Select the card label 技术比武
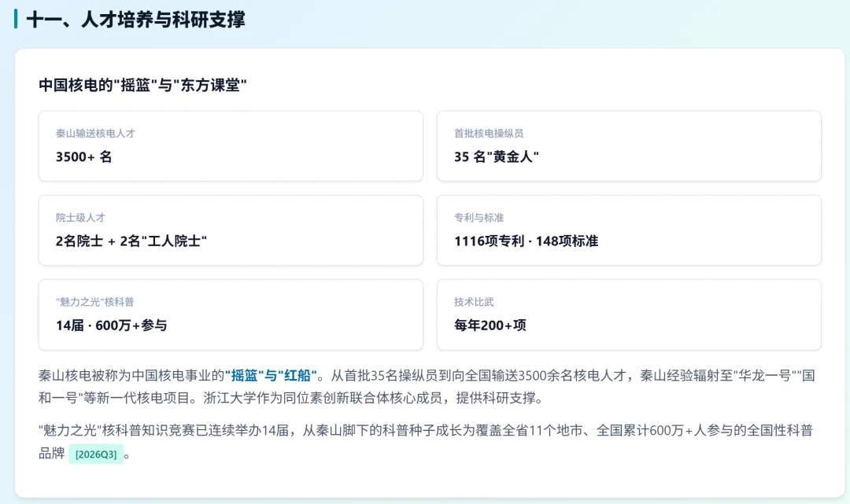The height and width of the screenshot is (504, 850). click(474, 302)
